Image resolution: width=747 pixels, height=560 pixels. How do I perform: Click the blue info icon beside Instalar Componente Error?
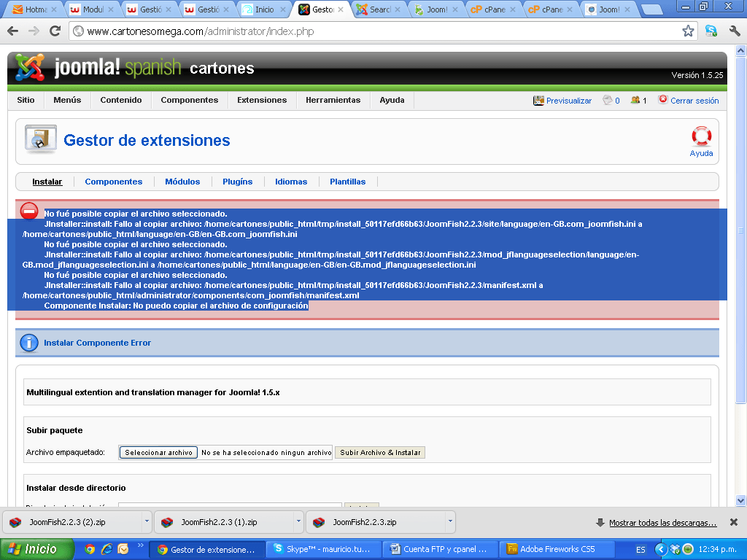tap(29, 343)
